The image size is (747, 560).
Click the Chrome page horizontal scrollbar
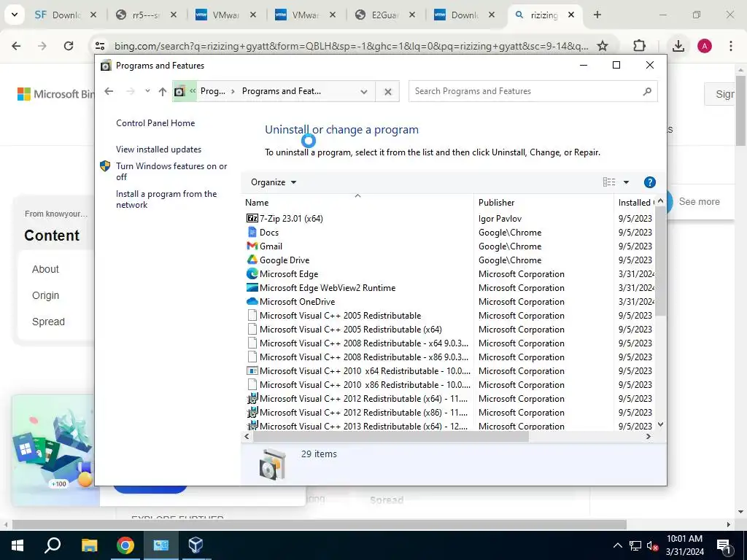[x=320, y=524]
